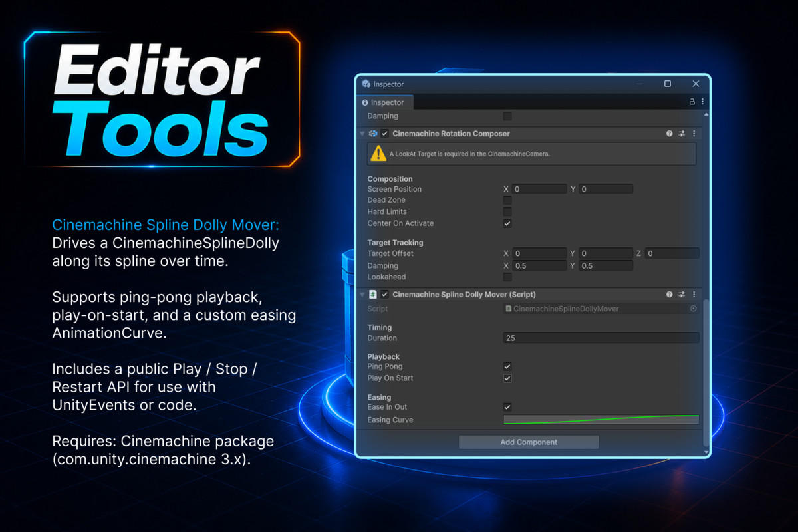Uncheck Center On Activate

tap(507, 223)
